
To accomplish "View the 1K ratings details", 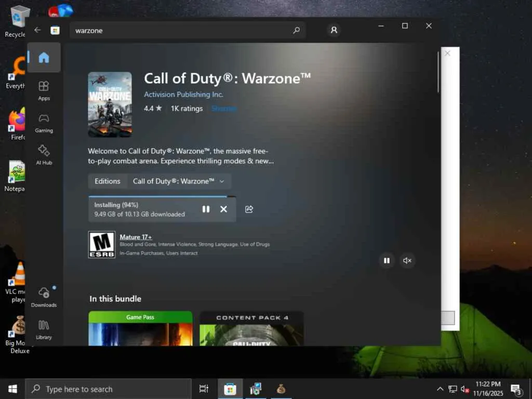I will click(x=187, y=108).
